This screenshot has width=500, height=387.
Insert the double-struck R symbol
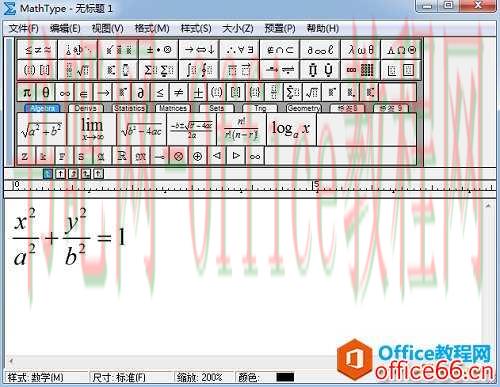(x=121, y=156)
